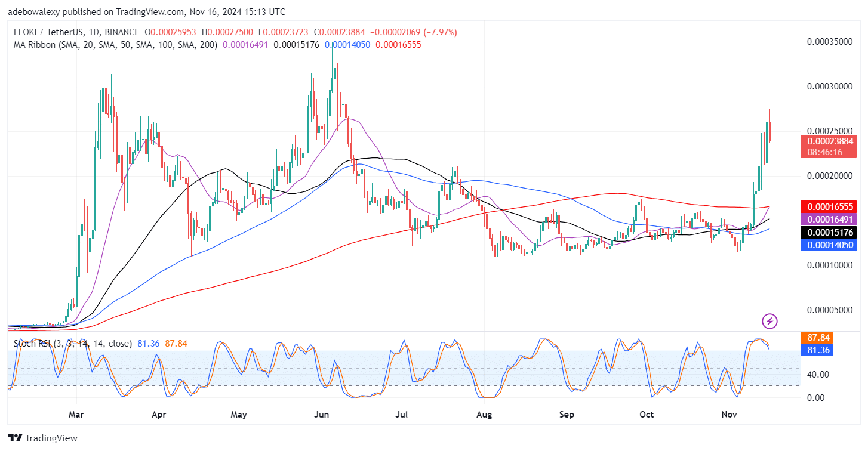868x451 pixels.
Task: Click the MA Ribbon indicator legend
Action: coord(116,44)
